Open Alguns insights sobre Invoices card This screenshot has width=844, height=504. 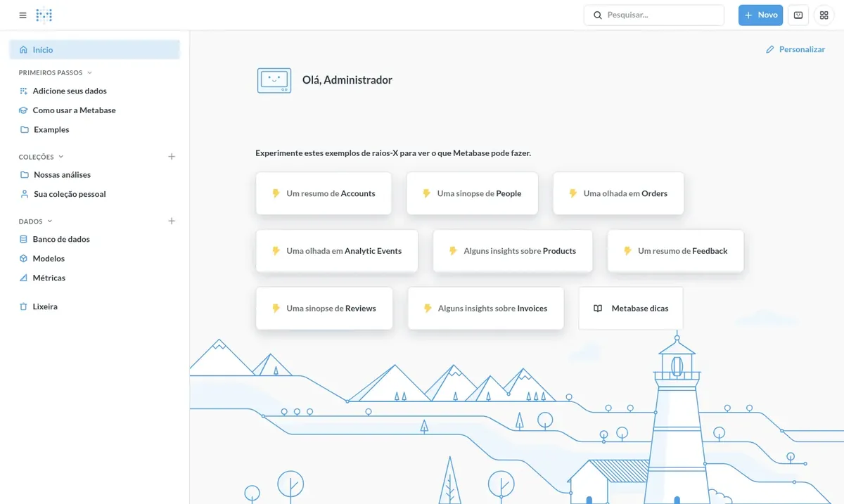[x=485, y=308]
